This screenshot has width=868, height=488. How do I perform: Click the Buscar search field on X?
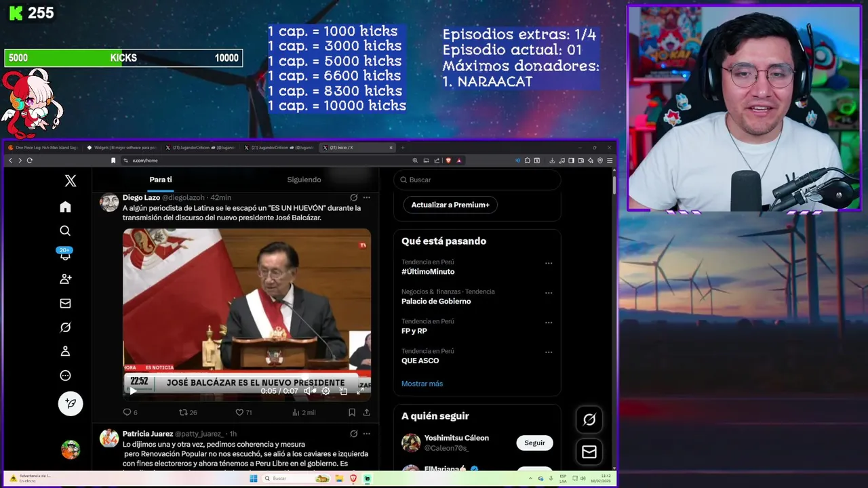click(477, 180)
